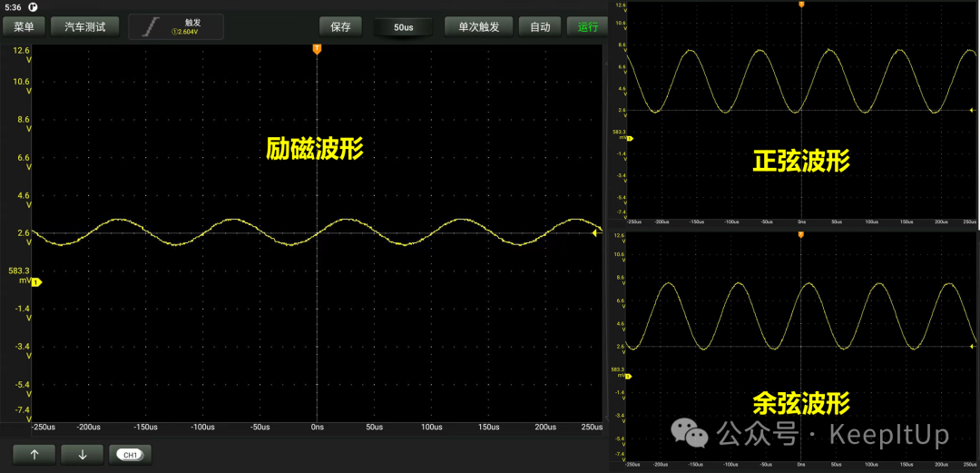This screenshot has height=473, width=980.
Task: Click the cosine waveform panel trigger marker
Action: pyautogui.click(x=801, y=234)
